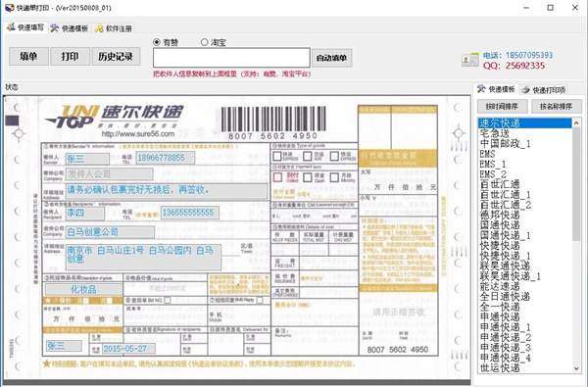Open 历史记录 history
The image size is (588, 387).
tap(116, 56)
